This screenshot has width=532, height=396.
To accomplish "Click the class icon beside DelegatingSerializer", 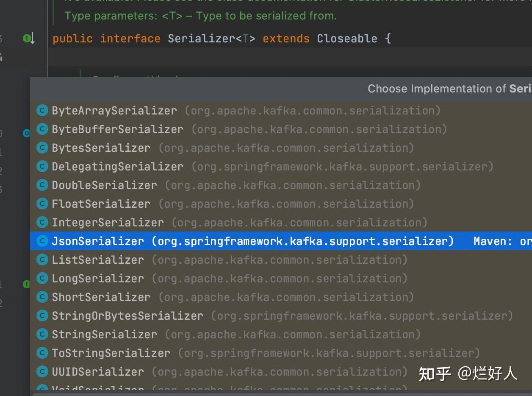I will click(x=42, y=167).
